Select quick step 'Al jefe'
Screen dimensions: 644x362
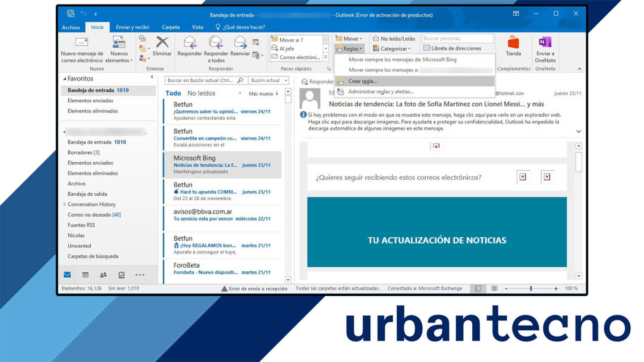click(x=296, y=48)
